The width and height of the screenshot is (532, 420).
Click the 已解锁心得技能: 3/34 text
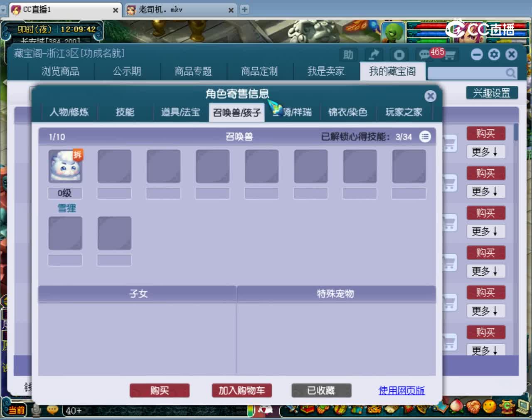click(366, 136)
